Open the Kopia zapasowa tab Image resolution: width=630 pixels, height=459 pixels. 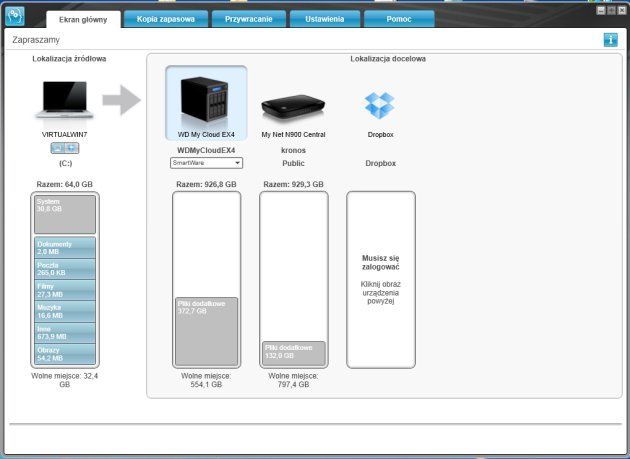[x=166, y=19]
